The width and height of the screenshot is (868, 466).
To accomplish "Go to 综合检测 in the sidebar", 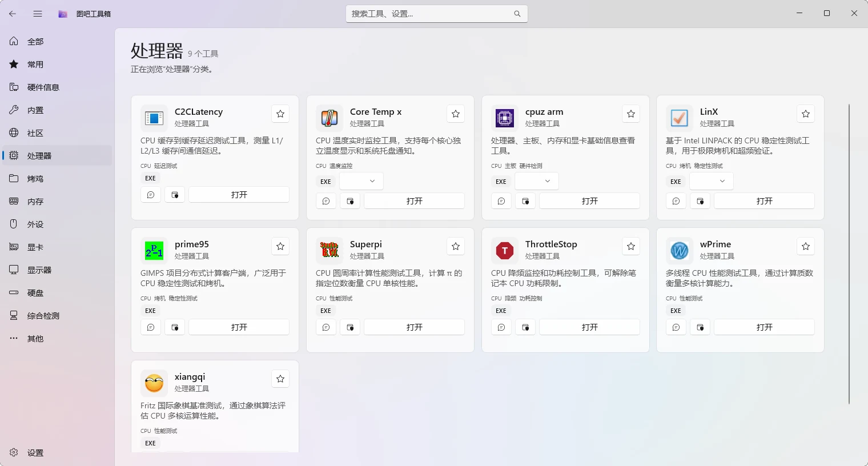I will point(57,316).
